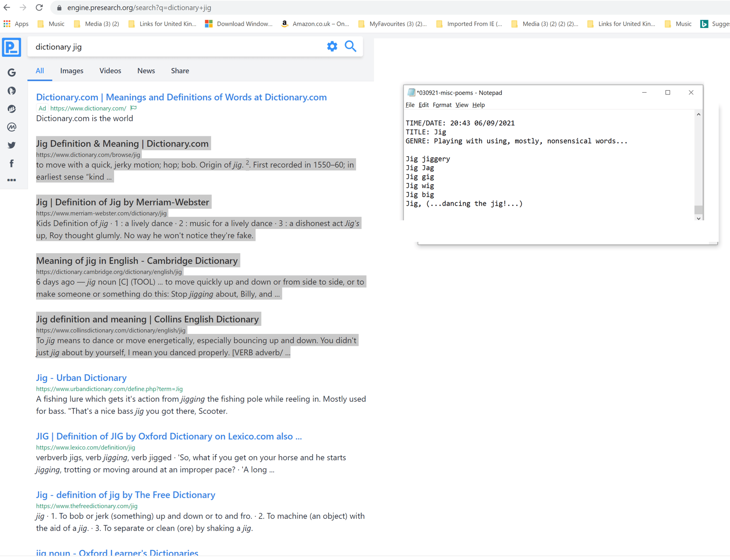Click the bar-chart provider icon in sidebar
The height and width of the screenshot is (560, 730).
pos(12,109)
